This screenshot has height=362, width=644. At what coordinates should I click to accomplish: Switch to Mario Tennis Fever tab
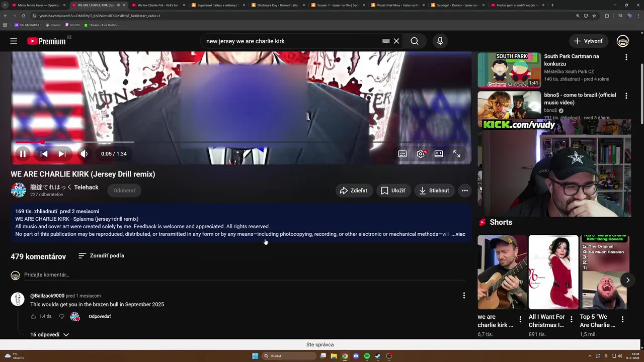click(38, 5)
